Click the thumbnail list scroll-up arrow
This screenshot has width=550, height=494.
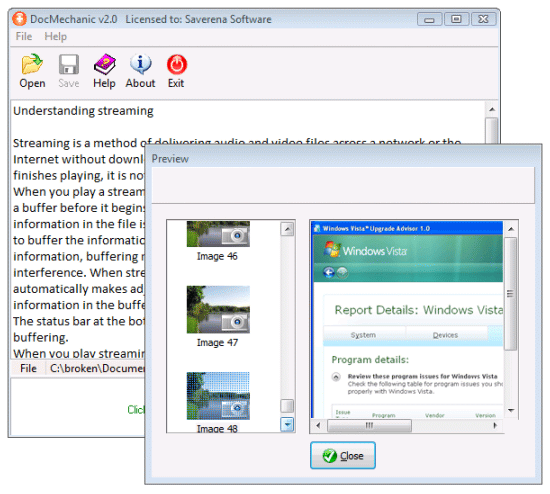pos(287,229)
